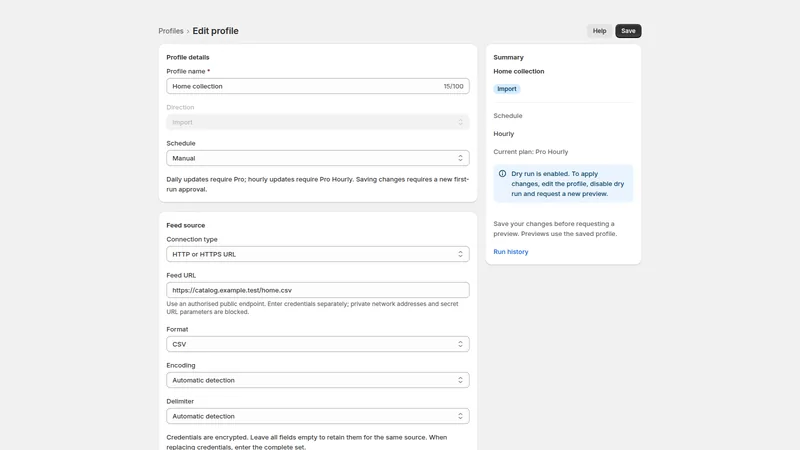800x450 pixels.
Task: Open the Format dropdown showing CSV
Action: [x=317, y=344]
